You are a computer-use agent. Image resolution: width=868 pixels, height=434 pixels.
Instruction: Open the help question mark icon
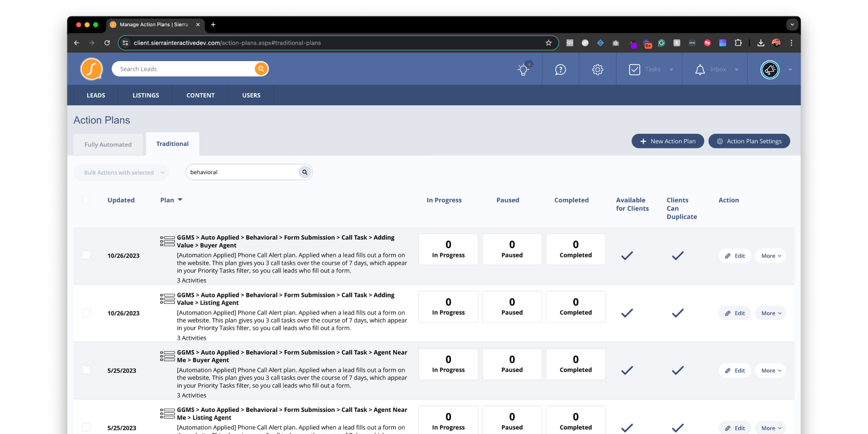click(560, 69)
